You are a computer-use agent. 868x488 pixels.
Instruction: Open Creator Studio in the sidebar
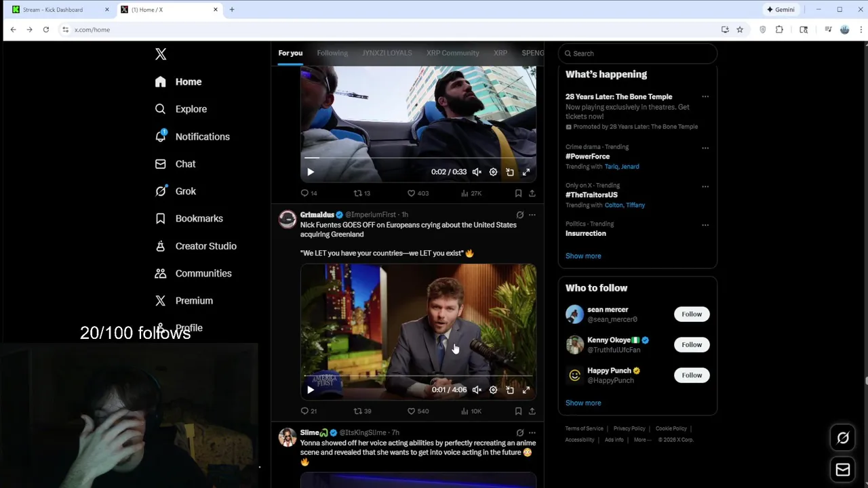[x=196, y=246]
